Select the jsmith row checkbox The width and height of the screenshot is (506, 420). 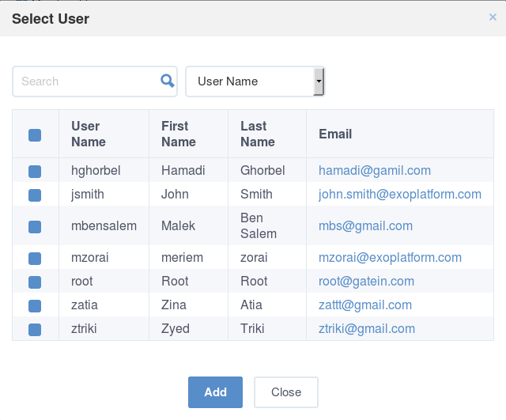click(x=35, y=195)
